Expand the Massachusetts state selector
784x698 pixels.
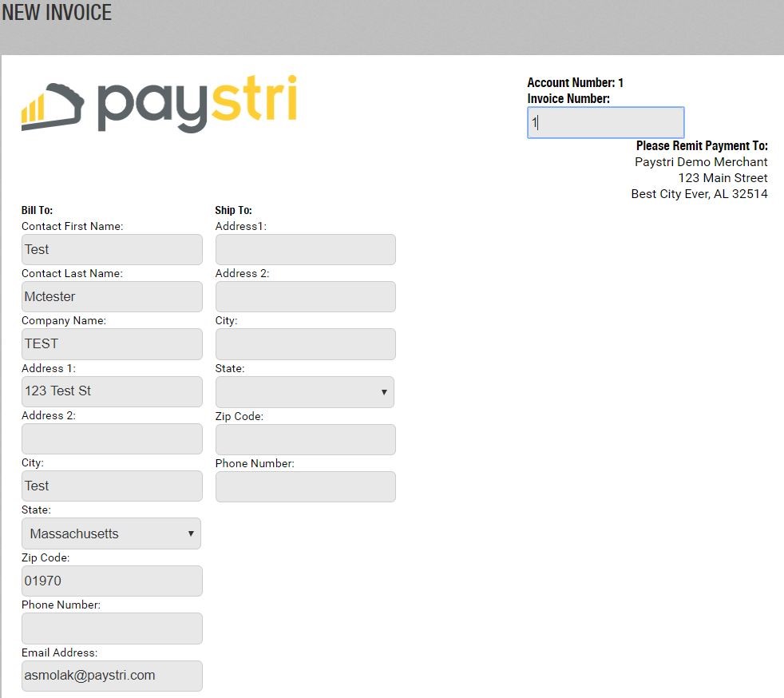tap(111, 533)
